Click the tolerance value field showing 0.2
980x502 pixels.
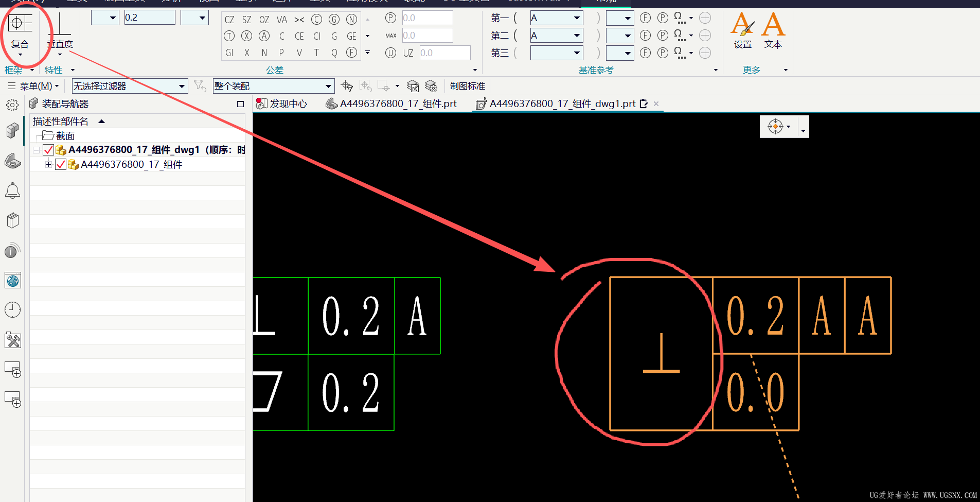click(x=150, y=18)
